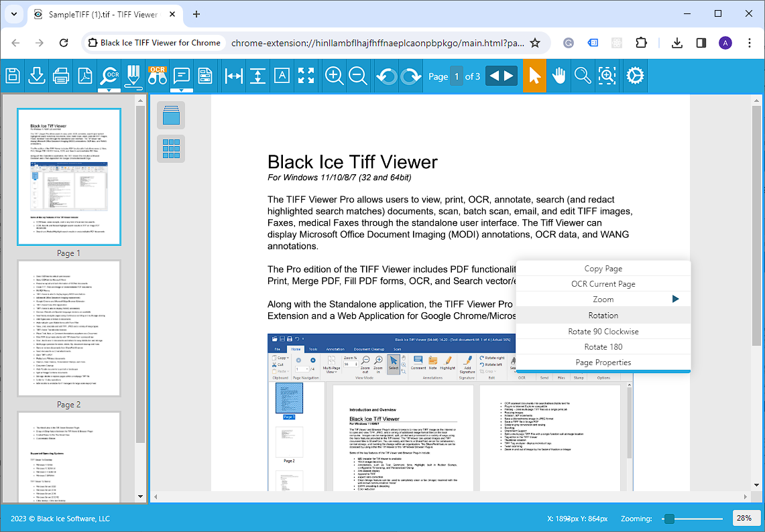Click the Download icon in the viewer toolbar
Image resolution: width=765 pixels, height=532 pixels.
point(37,76)
